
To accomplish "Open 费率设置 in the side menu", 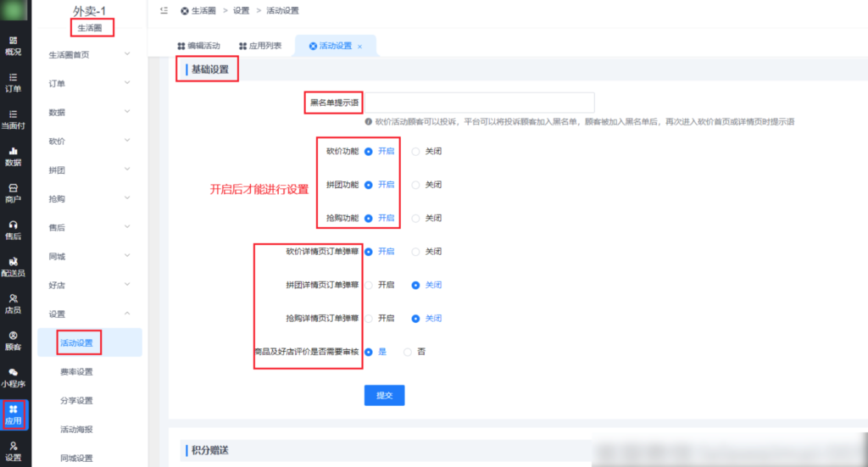I will tap(76, 371).
